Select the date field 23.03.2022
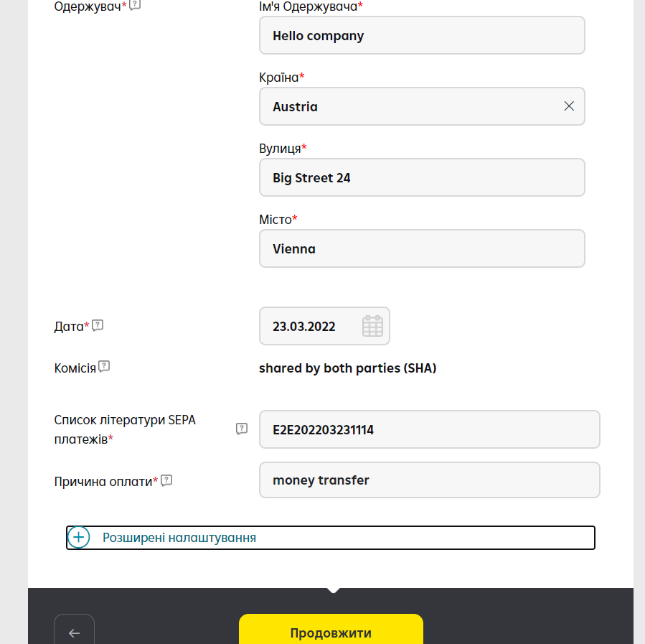Image resolution: width=645 pixels, height=644 pixels. point(324,326)
